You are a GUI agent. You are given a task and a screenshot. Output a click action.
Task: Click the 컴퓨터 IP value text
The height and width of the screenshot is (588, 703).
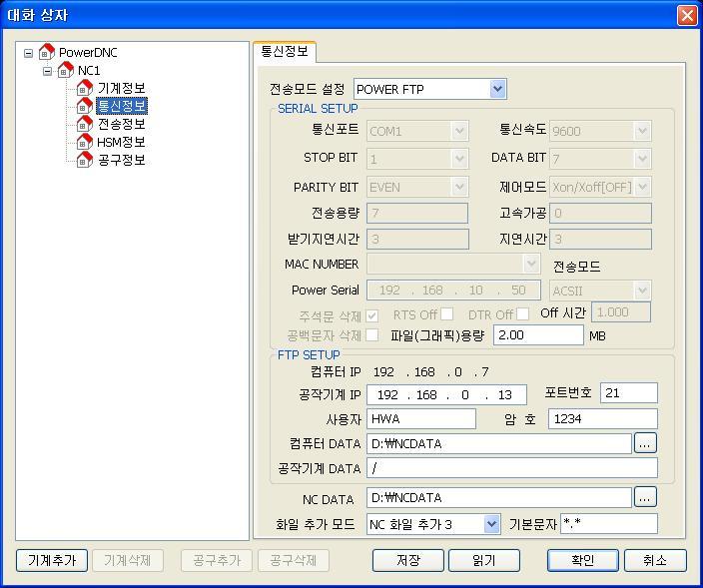430,372
